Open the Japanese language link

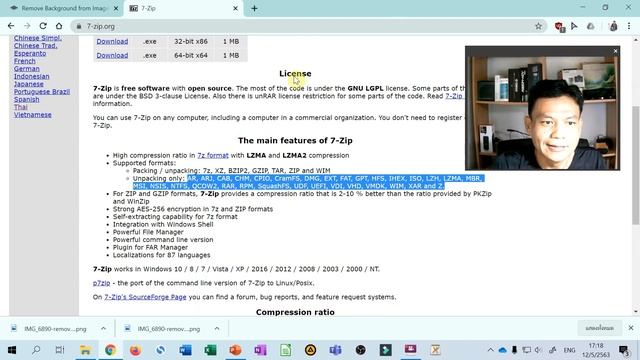[29, 84]
